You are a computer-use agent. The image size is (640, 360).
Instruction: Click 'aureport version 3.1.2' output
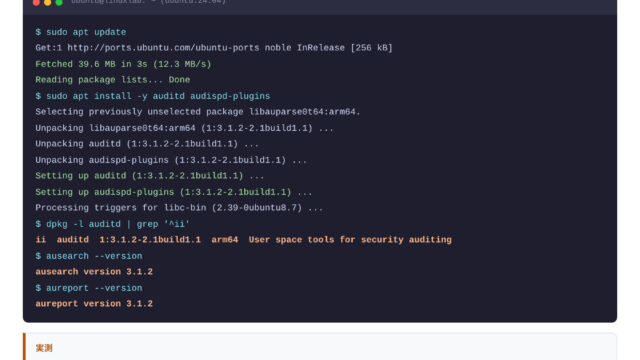tap(94, 304)
